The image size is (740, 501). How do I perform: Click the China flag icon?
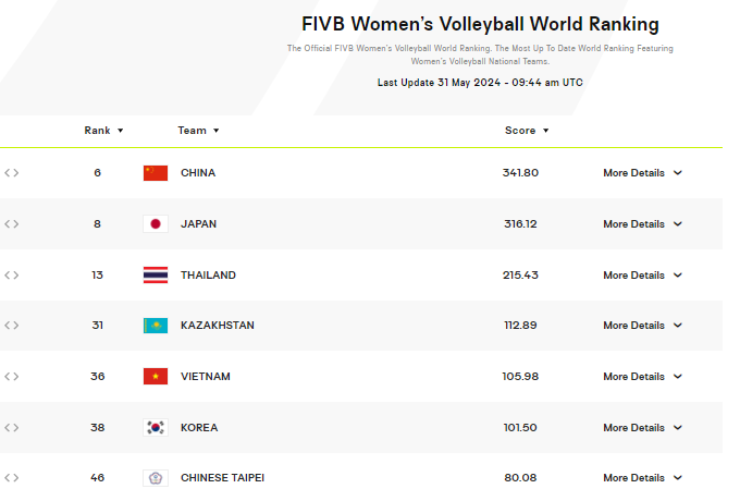pyautogui.click(x=155, y=173)
